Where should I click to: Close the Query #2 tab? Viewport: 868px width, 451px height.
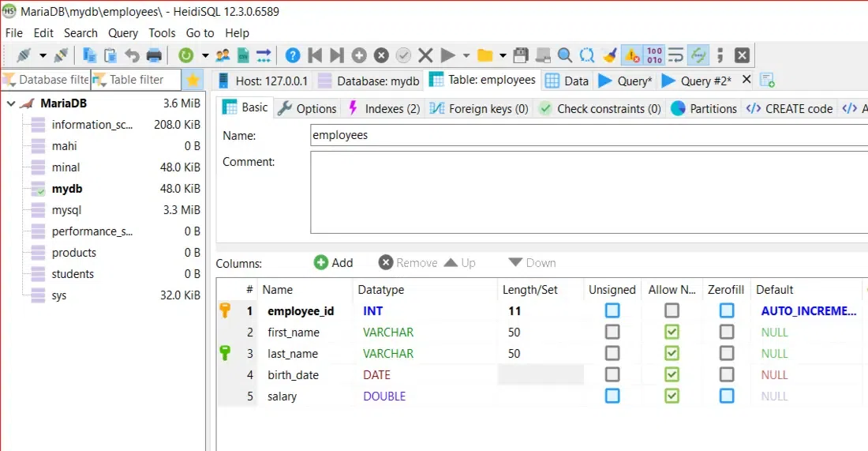746,79
